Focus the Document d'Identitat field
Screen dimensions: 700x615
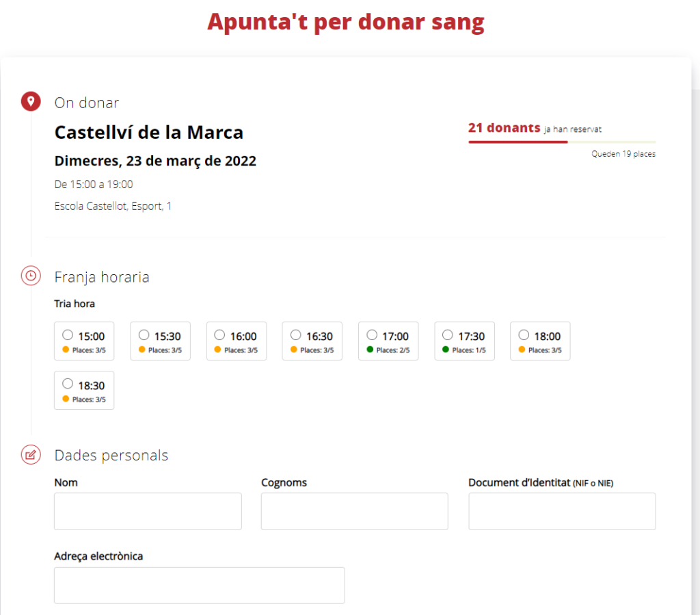pyautogui.click(x=562, y=511)
